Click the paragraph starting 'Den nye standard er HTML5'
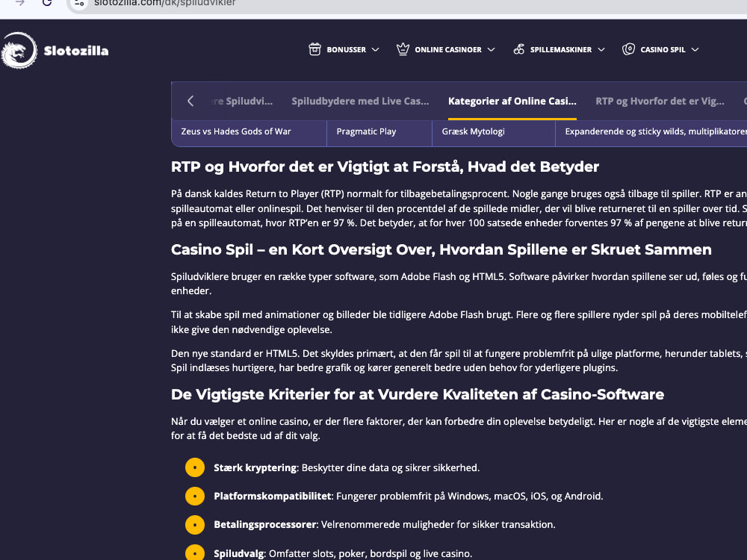This screenshot has width=747, height=560. click(459, 361)
